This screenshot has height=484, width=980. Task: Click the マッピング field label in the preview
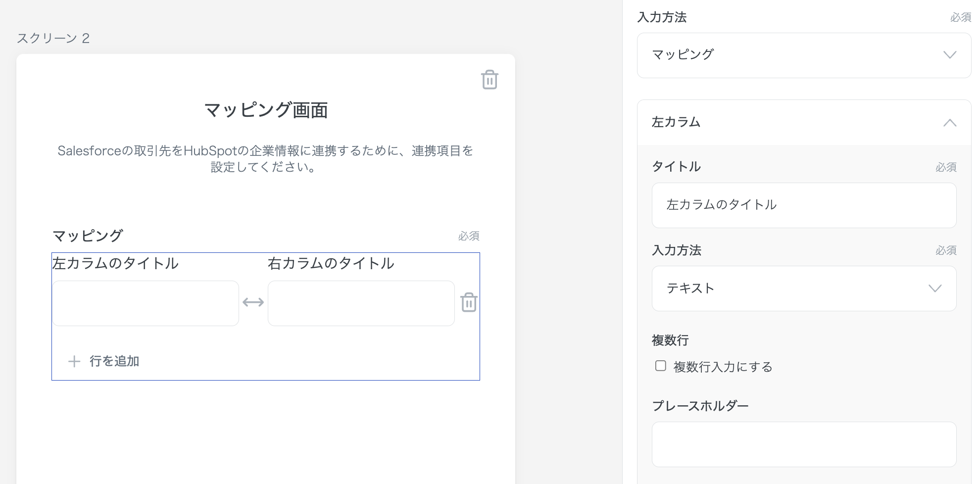(x=88, y=236)
